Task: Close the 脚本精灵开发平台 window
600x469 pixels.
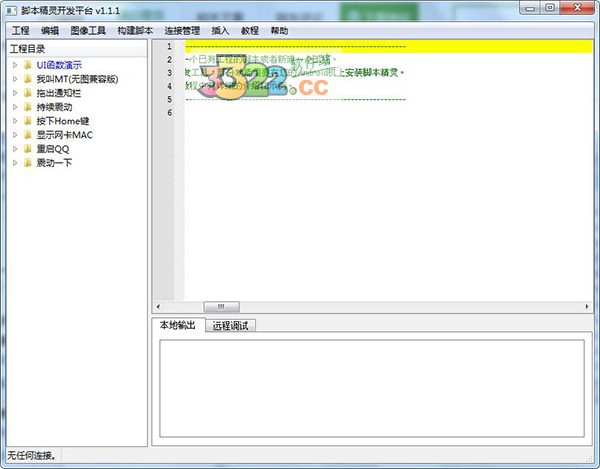Action: [x=577, y=8]
